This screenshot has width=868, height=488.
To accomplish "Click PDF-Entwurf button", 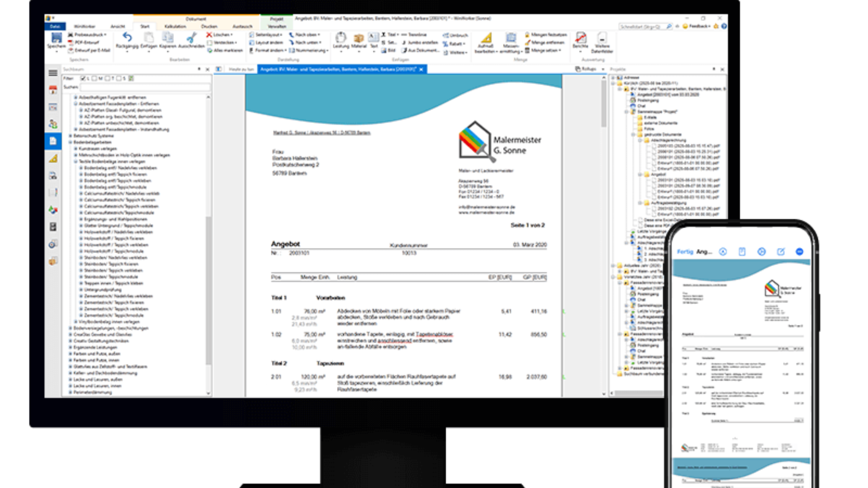I will (x=86, y=42).
